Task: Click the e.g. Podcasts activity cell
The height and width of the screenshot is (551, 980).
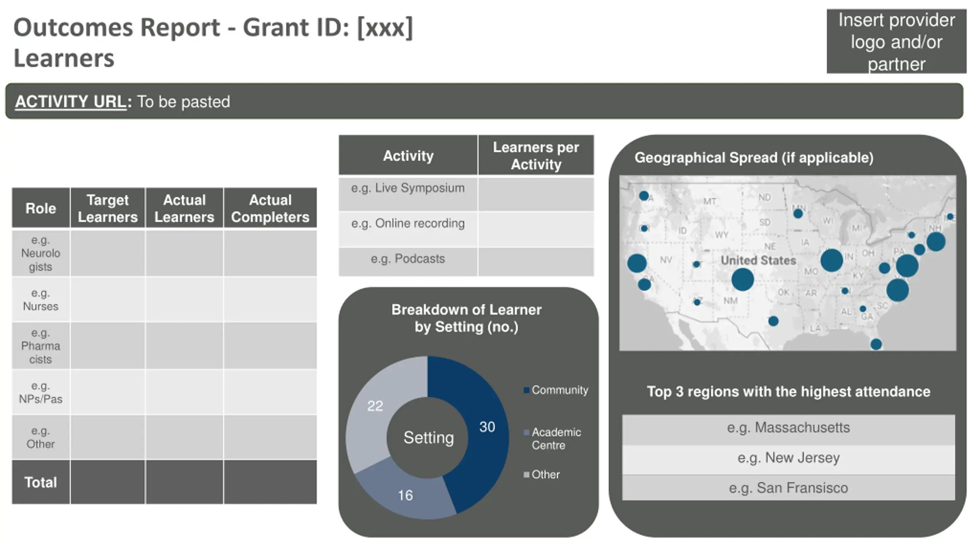Action: click(x=408, y=259)
